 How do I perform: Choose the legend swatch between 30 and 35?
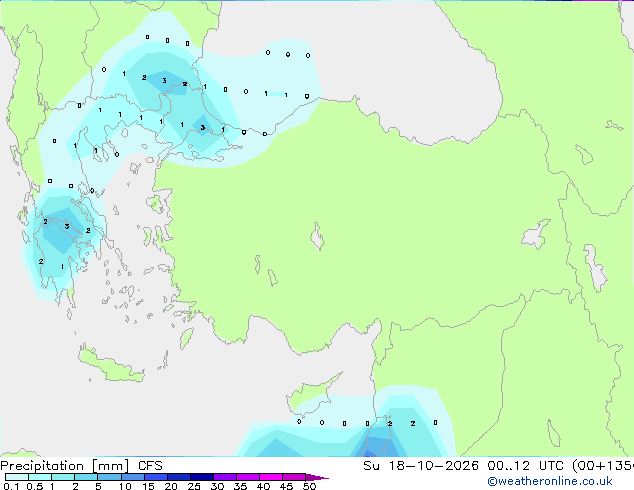tap(225, 477)
